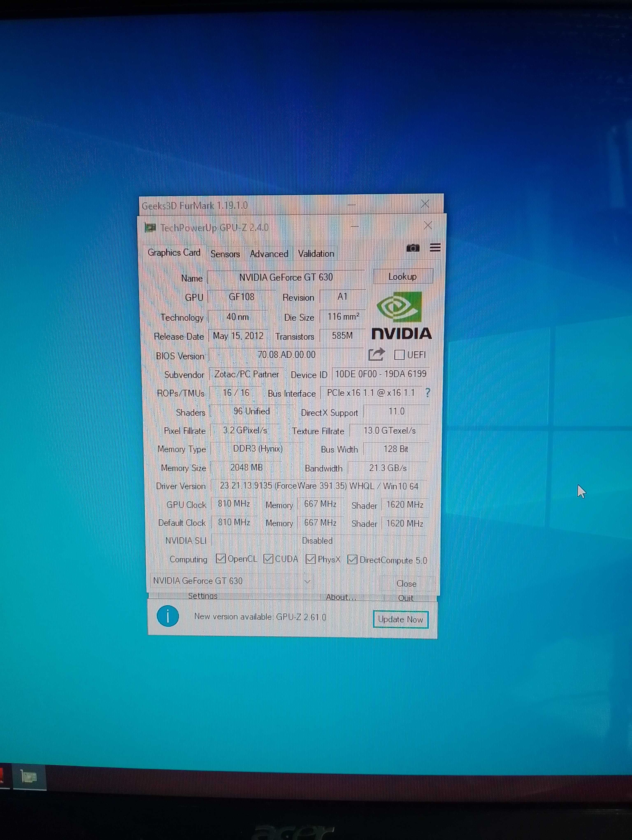Toggle the DirectCompute 5.0 checkbox
This screenshot has height=840, width=632.
(x=352, y=559)
